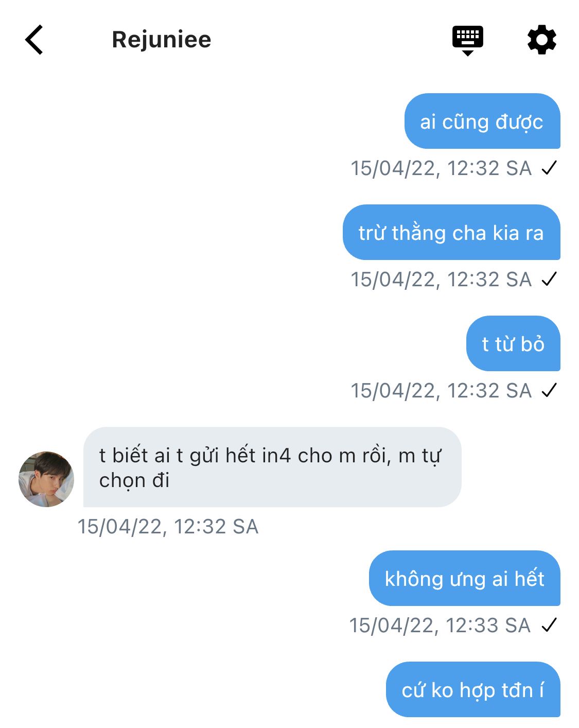Open the Rejuniee chat title
The width and height of the screenshot is (579, 728).
(x=161, y=40)
